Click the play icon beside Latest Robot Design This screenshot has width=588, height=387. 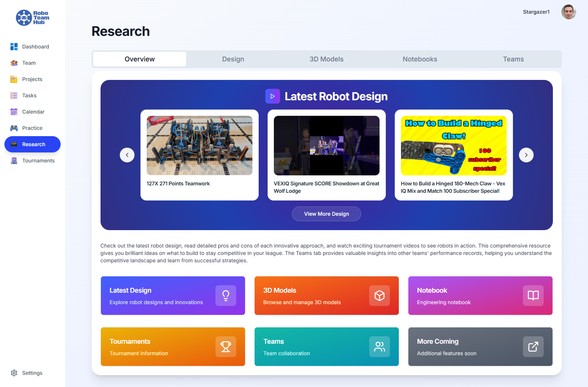point(273,96)
